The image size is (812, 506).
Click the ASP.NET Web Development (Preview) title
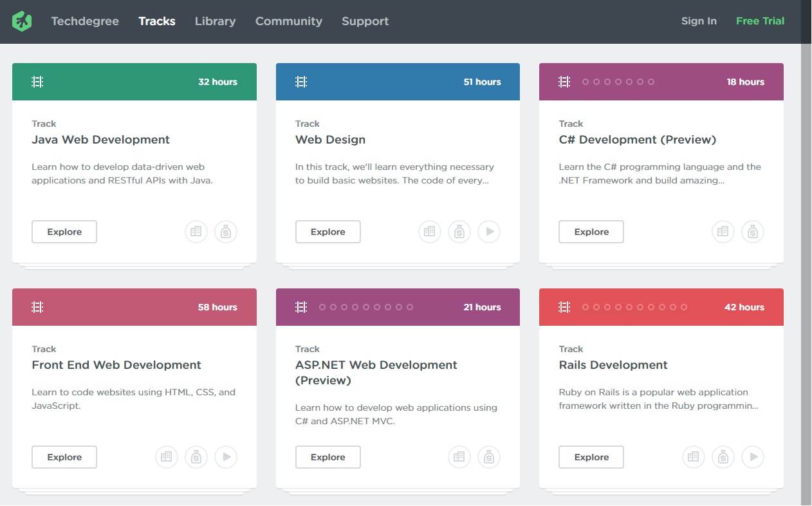pos(376,373)
